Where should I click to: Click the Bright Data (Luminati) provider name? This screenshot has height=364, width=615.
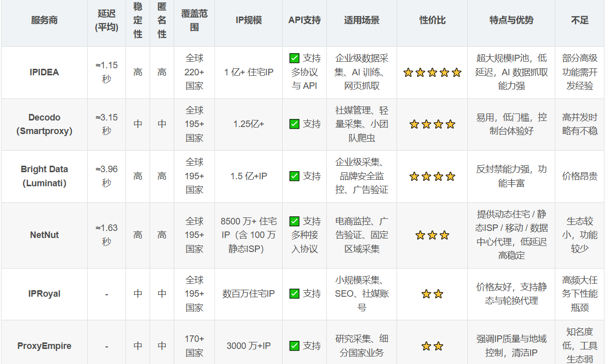pos(44,176)
